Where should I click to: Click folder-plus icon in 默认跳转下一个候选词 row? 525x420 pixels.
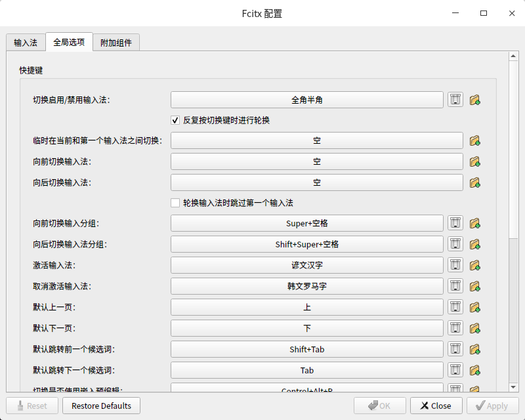pos(474,370)
